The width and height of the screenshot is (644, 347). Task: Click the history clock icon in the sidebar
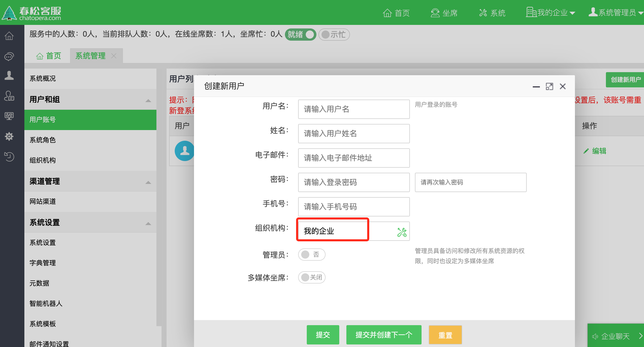click(9, 156)
